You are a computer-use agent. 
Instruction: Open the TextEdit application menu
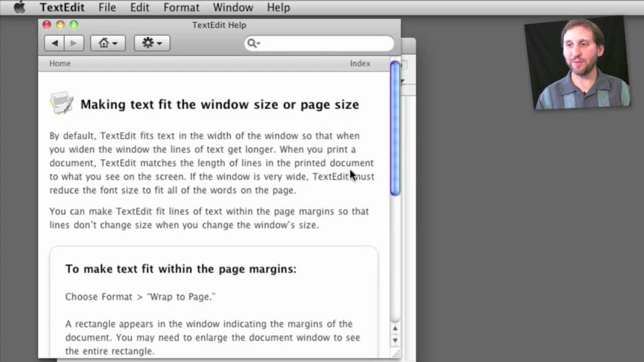[62, 8]
